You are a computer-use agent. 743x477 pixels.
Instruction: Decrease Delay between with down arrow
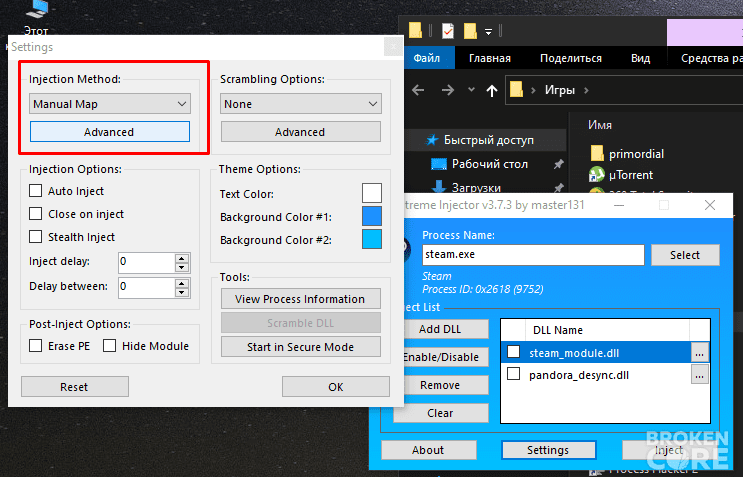pyautogui.click(x=182, y=292)
